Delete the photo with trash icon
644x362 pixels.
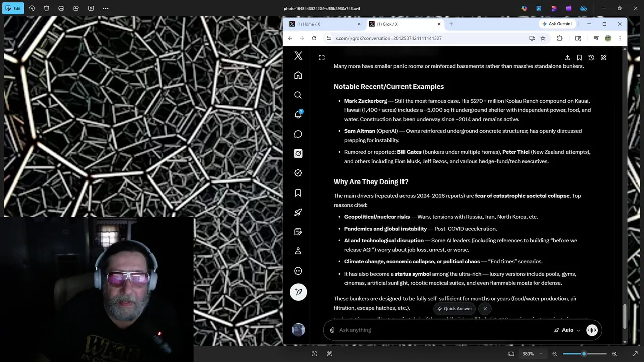click(46, 8)
